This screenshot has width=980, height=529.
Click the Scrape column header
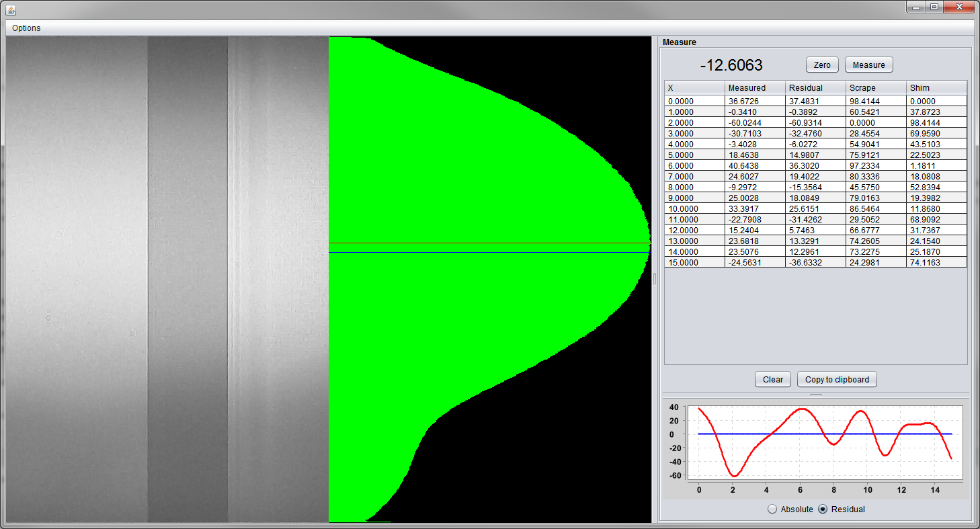pyautogui.click(x=875, y=88)
